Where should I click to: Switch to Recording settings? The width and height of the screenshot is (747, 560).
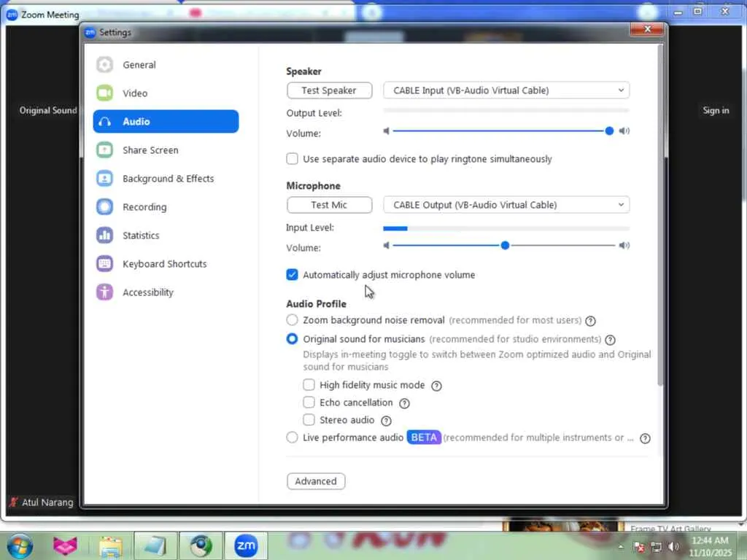[166, 206]
